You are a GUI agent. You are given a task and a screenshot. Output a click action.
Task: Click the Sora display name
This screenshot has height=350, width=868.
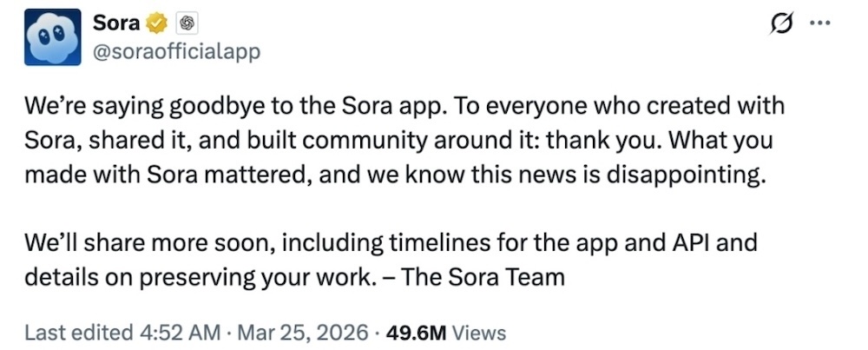pyautogui.click(x=115, y=23)
